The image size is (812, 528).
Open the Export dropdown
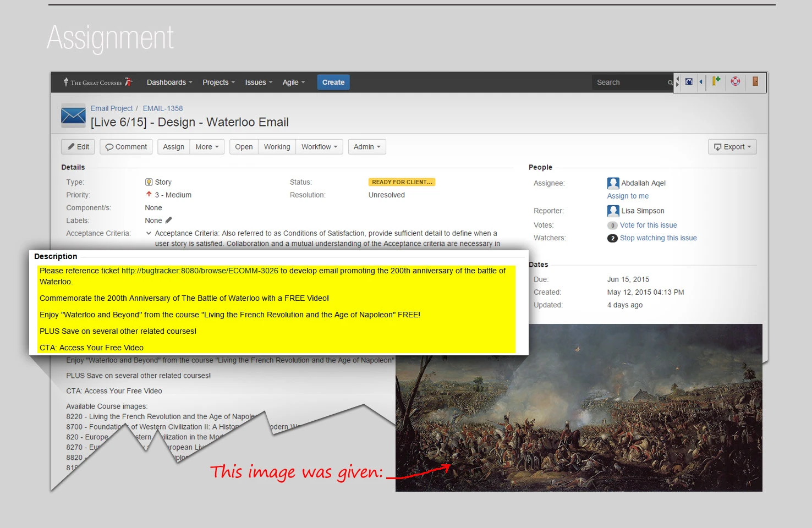(x=732, y=147)
